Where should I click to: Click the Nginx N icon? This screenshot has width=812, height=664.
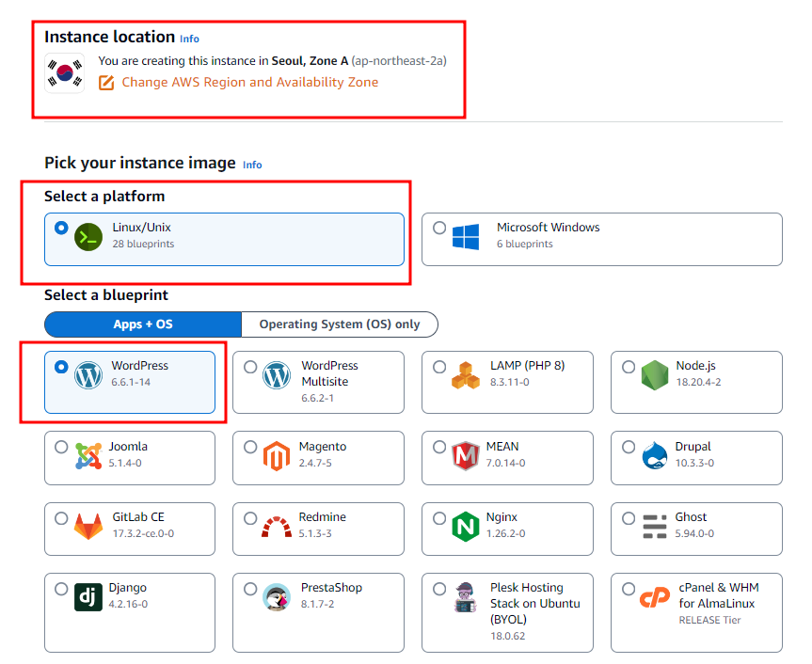[x=466, y=527]
